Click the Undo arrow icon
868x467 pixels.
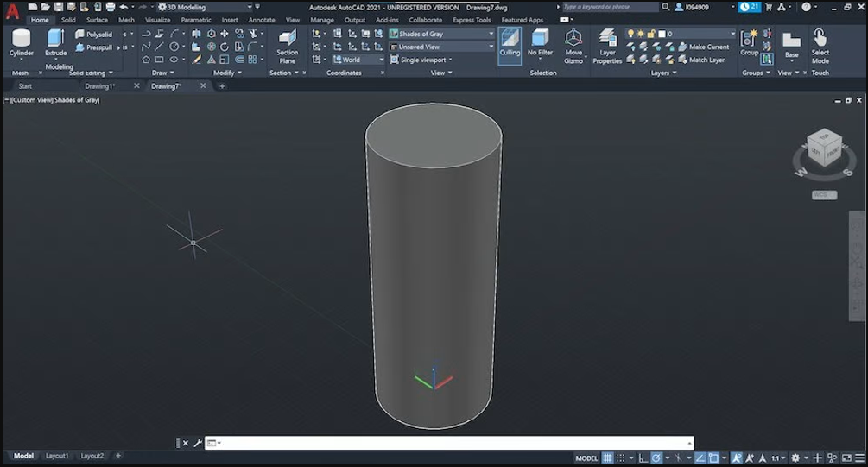pyautogui.click(x=124, y=7)
